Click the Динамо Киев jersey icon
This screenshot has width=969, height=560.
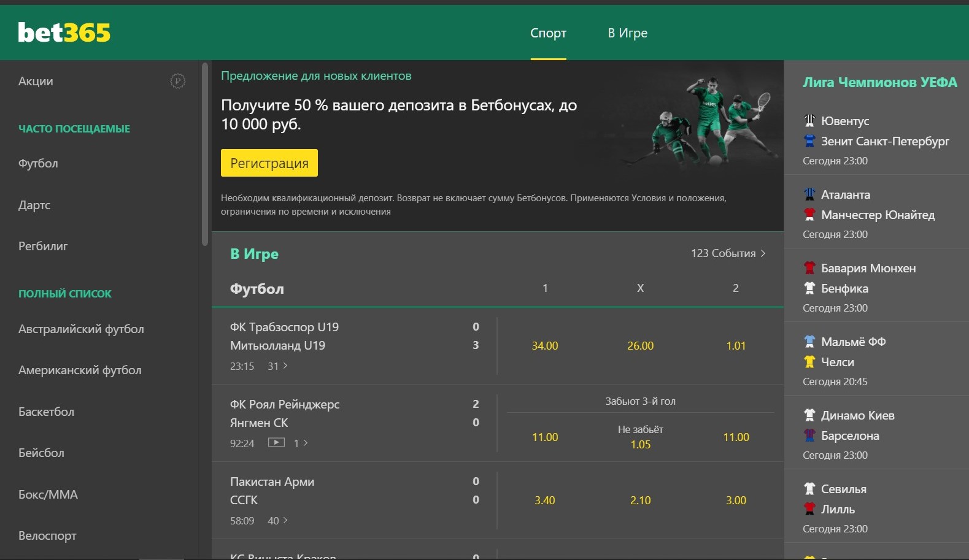[x=809, y=415]
